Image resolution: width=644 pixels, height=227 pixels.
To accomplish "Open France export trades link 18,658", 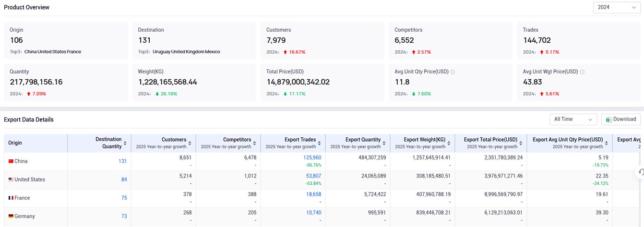I will (314, 194).
